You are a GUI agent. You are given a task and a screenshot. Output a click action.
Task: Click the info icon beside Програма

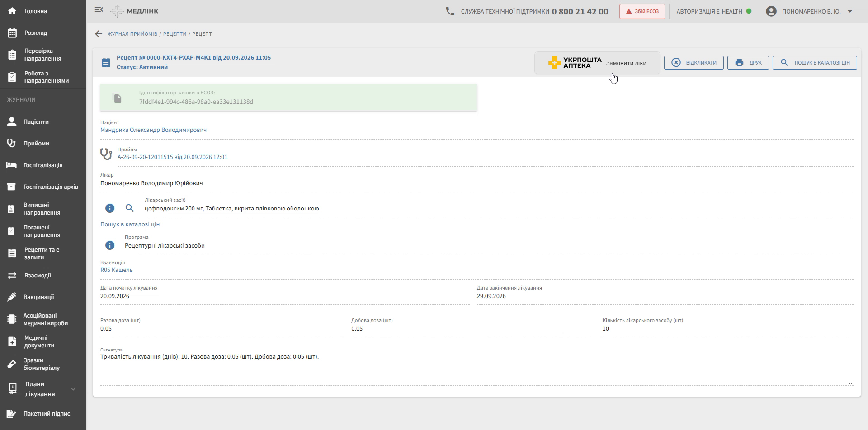pyautogui.click(x=110, y=245)
